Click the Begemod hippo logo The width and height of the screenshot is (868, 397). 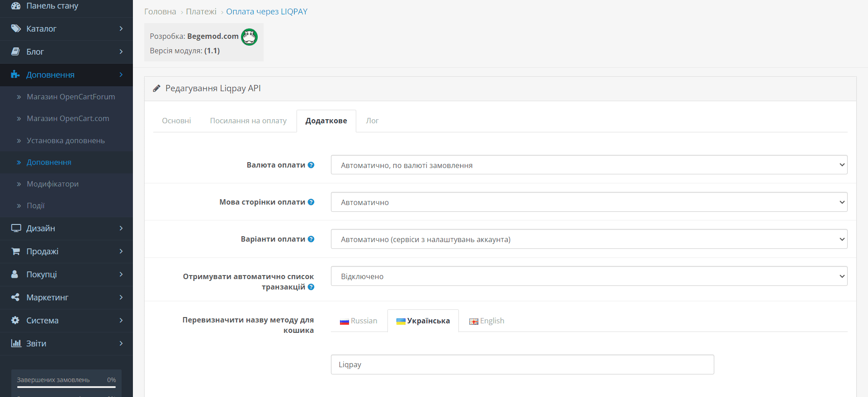[249, 37]
